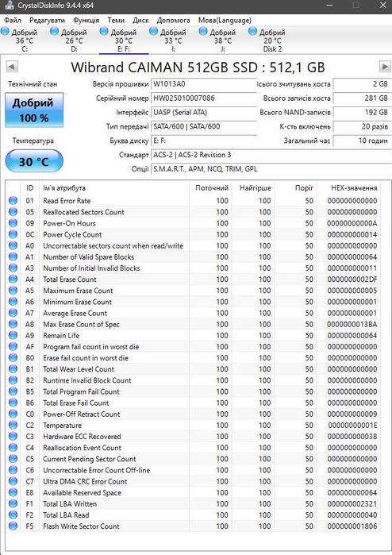The width and height of the screenshot is (392, 555).
Task: Click total NAND writes value 192 GB
Action: [x=362, y=113]
